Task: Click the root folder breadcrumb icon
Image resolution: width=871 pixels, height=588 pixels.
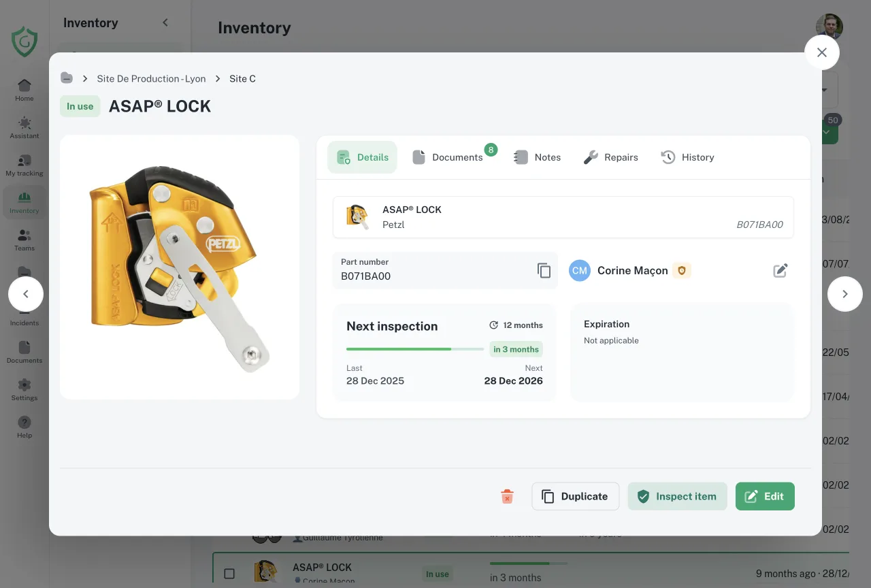Action: pos(67,78)
